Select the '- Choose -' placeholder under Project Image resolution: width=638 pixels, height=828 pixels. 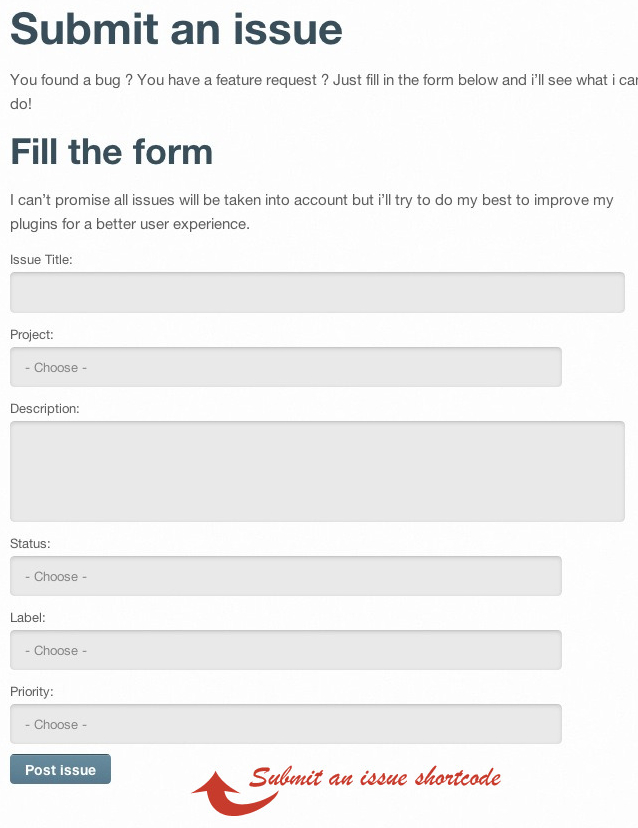pyautogui.click(x=53, y=367)
